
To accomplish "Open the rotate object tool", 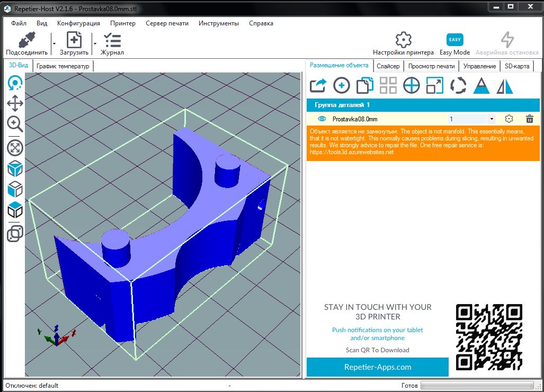I will (x=458, y=85).
